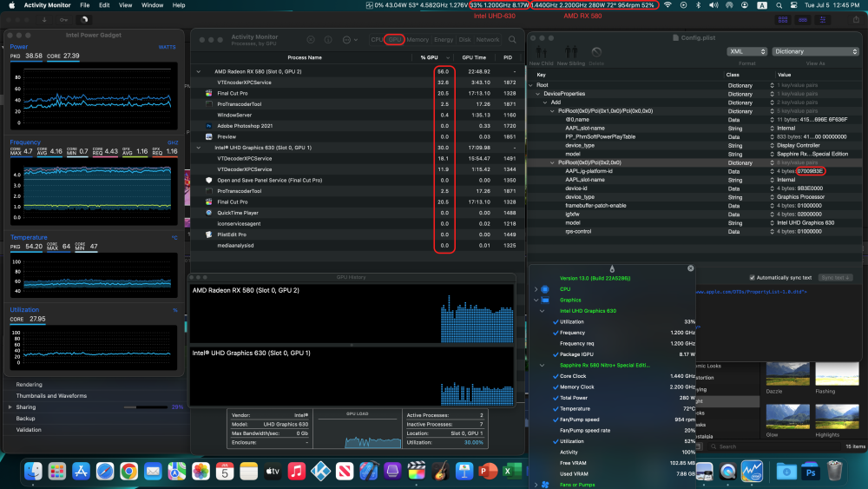Uncheck the Total Power sensor
This screenshot has height=489, width=868.
(556, 398)
